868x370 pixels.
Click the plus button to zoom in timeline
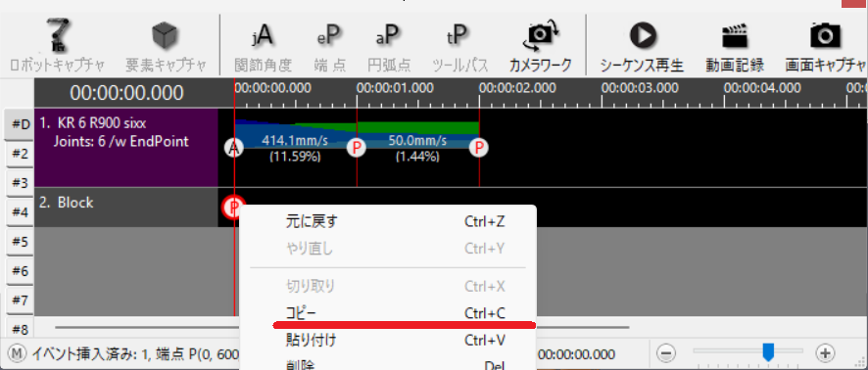click(x=825, y=352)
